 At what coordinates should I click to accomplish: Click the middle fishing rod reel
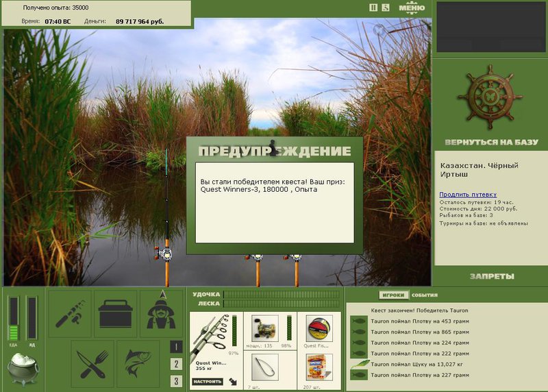click(258, 258)
